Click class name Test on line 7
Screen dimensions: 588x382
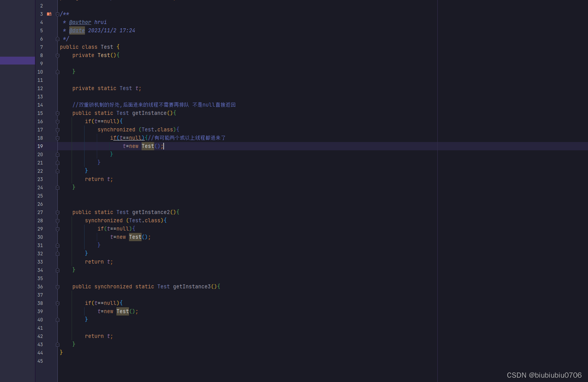tap(107, 47)
